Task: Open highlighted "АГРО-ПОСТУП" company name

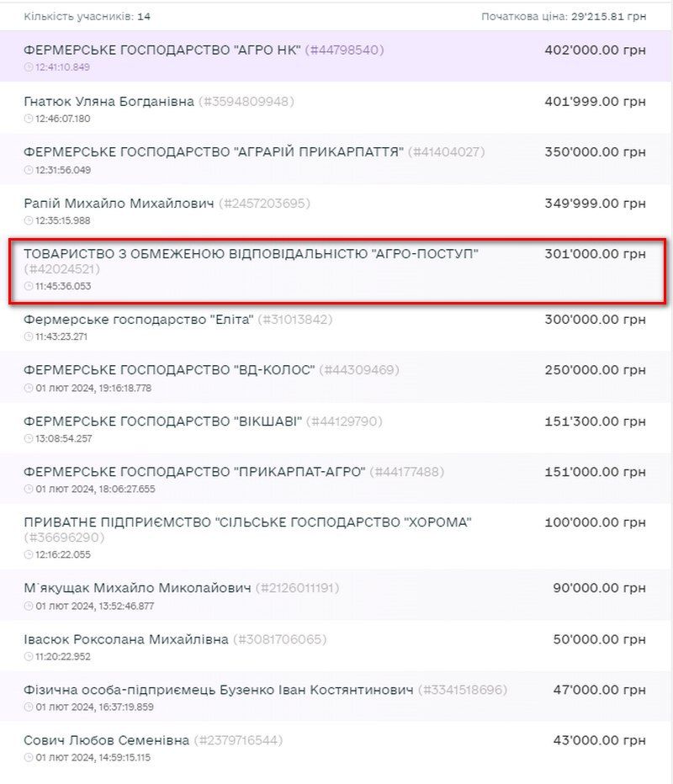Action: click(251, 253)
